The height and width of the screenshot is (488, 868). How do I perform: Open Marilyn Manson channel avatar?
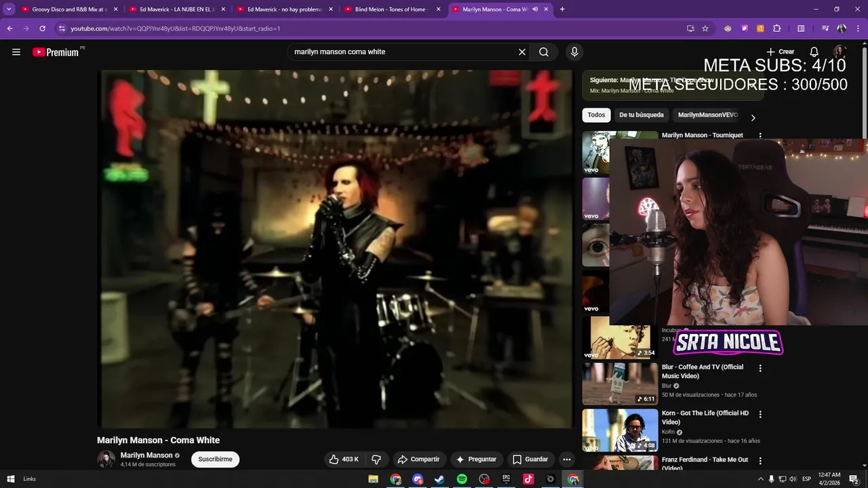(106, 460)
